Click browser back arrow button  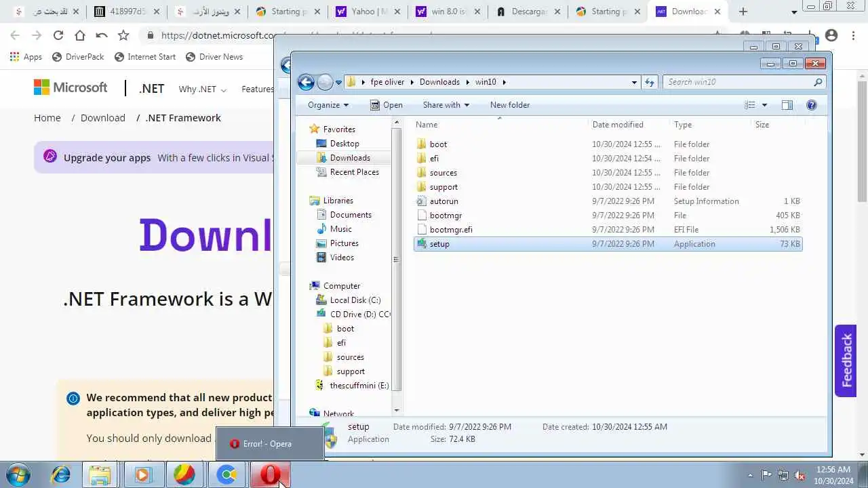coord(15,35)
